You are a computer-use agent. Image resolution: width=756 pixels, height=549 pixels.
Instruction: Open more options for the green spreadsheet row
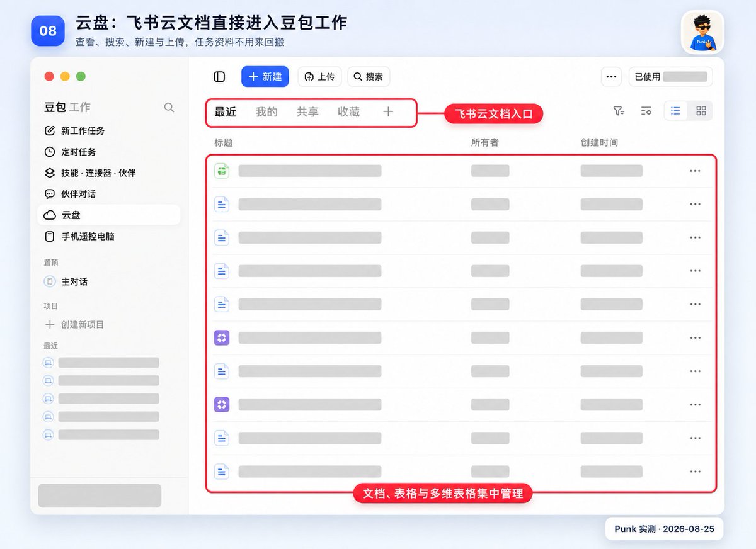(695, 171)
